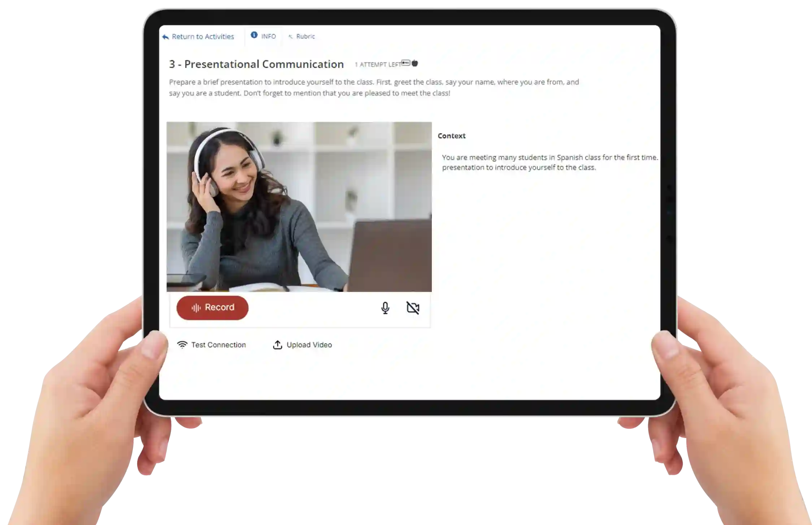
Task: Click the attempt left battery icon
Action: pyautogui.click(x=406, y=63)
